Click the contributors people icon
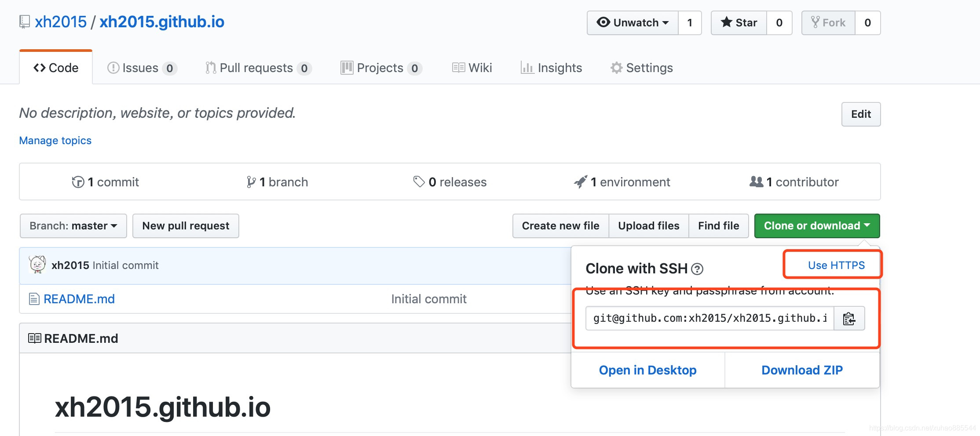Viewport: 980px width, 436px height. pyautogui.click(x=757, y=182)
